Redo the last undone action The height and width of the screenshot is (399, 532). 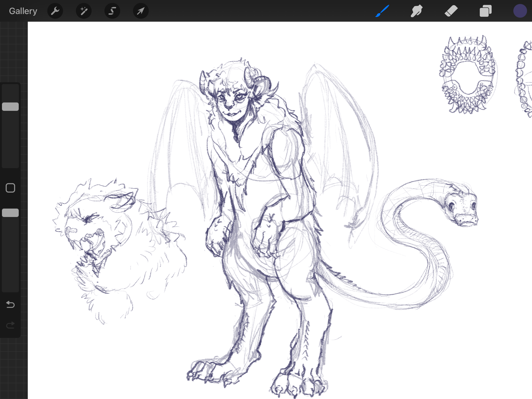pos(10,325)
